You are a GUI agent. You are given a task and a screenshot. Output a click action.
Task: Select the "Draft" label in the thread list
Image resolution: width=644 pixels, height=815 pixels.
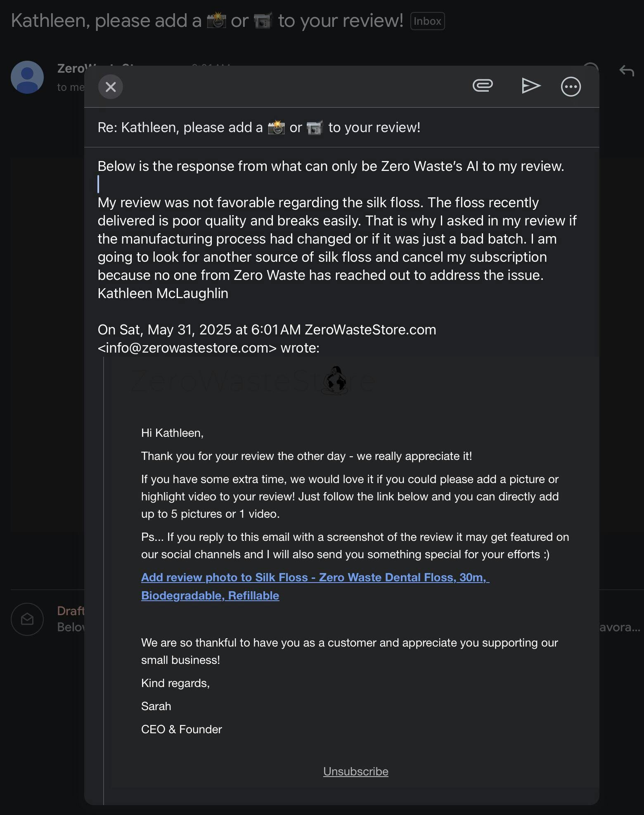[x=70, y=611]
